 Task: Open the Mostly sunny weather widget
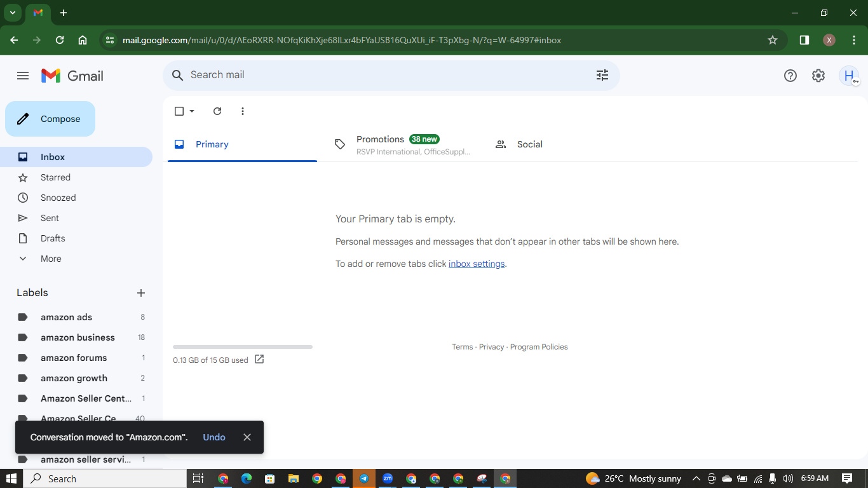tap(634, 478)
